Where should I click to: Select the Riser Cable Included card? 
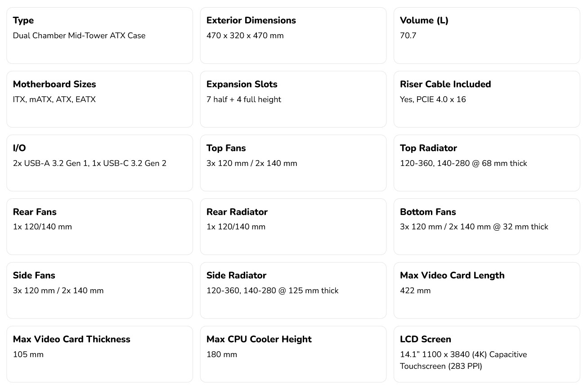click(x=487, y=99)
